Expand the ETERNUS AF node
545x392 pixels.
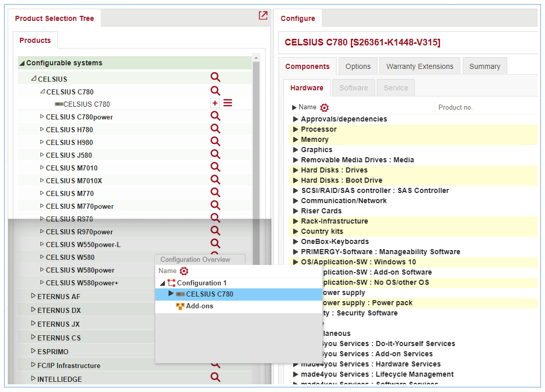click(33, 296)
